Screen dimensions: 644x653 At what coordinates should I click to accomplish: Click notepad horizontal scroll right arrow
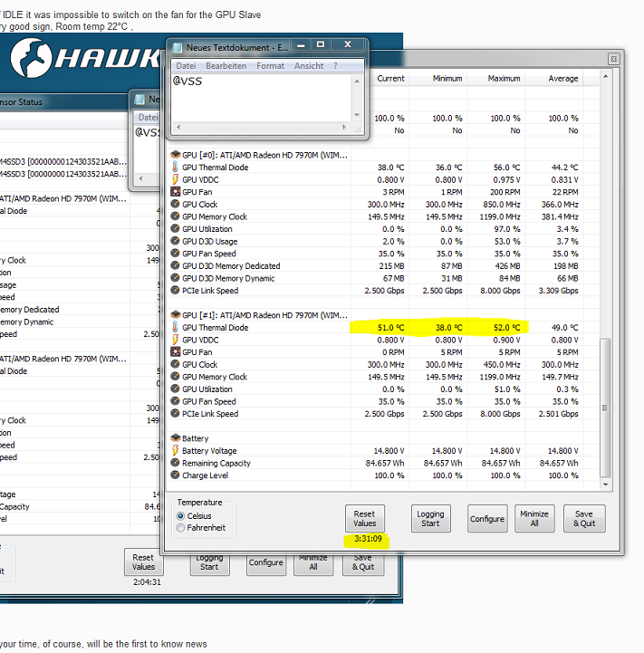pyautogui.click(x=344, y=127)
